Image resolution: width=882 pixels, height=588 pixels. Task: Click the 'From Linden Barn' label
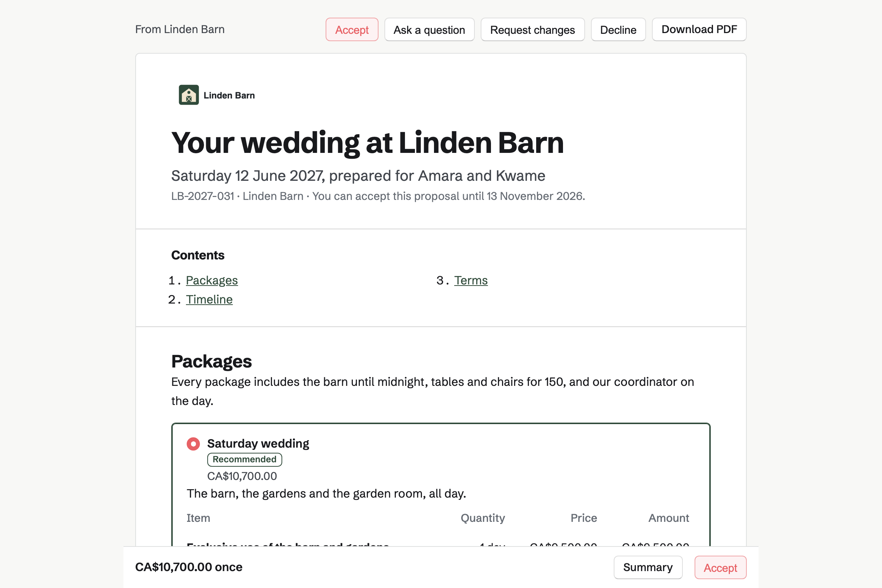click(180, 29)
